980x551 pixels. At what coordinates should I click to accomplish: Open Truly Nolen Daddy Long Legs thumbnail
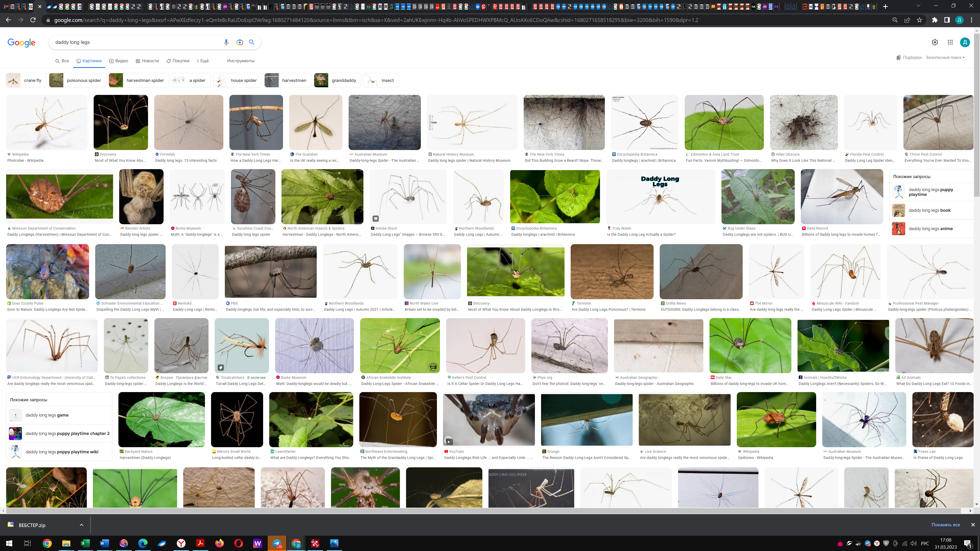tap(660, 197)
